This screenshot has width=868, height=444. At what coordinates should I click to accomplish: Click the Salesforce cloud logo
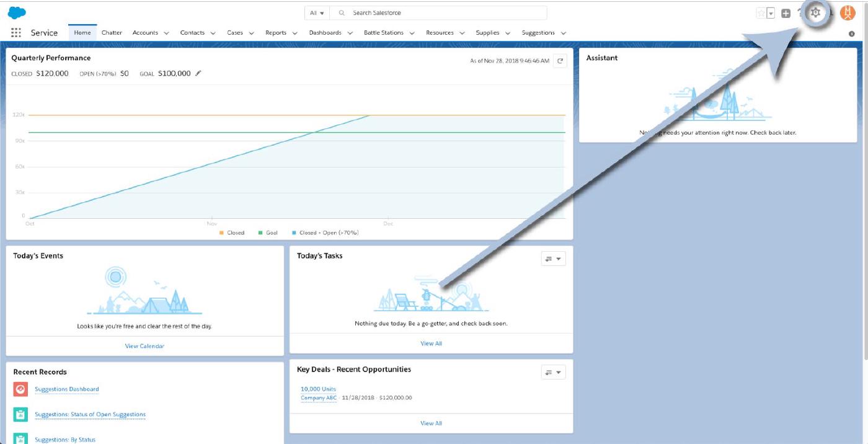coord(17,13)
